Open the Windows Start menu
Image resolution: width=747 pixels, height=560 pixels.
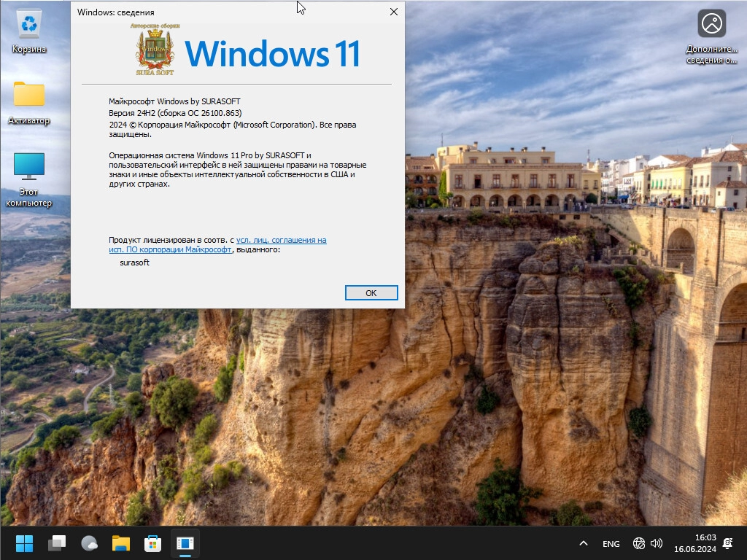click(x=24, y=542)
